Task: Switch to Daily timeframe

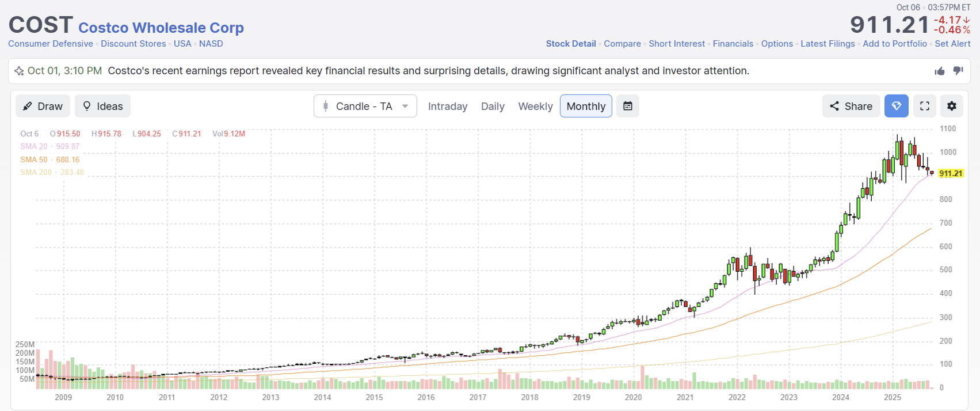Action: pyautogui.click(x=493, y=106)
